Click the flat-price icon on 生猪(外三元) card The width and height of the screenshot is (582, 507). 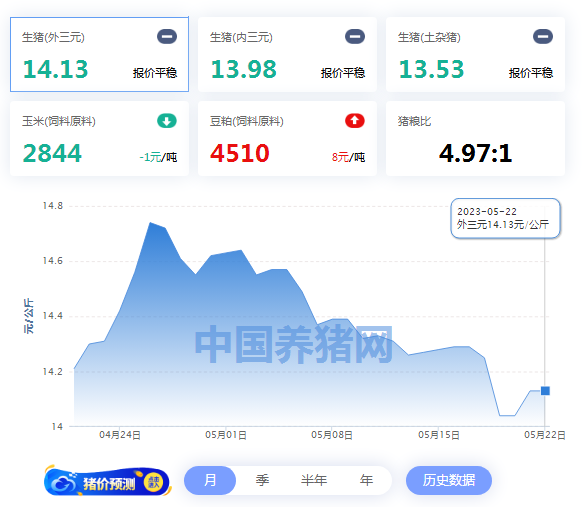(x=167, y=37)
